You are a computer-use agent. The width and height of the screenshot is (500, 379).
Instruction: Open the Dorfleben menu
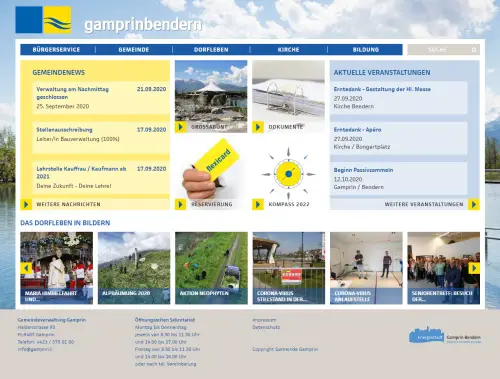pos(211,50)
